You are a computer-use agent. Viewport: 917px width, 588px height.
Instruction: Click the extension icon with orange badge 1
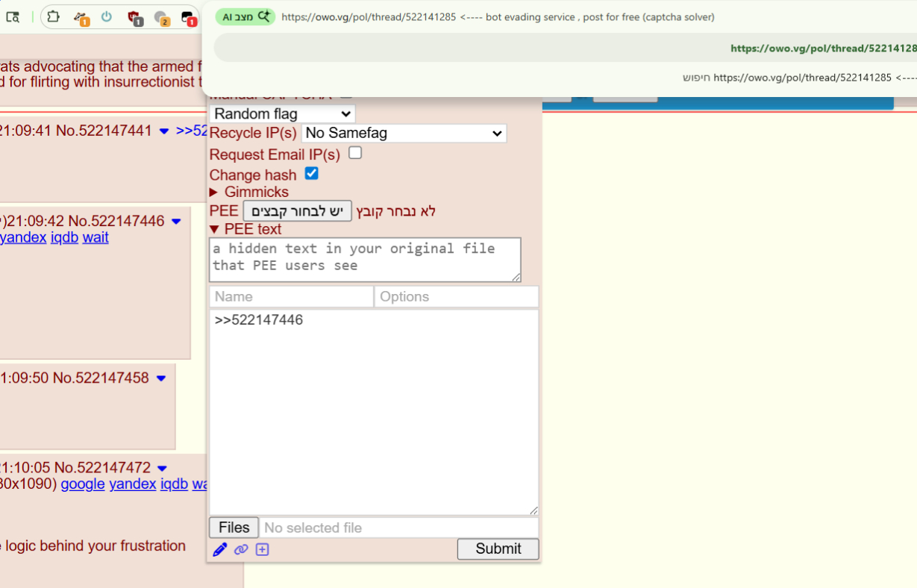(x=81, y=17)
